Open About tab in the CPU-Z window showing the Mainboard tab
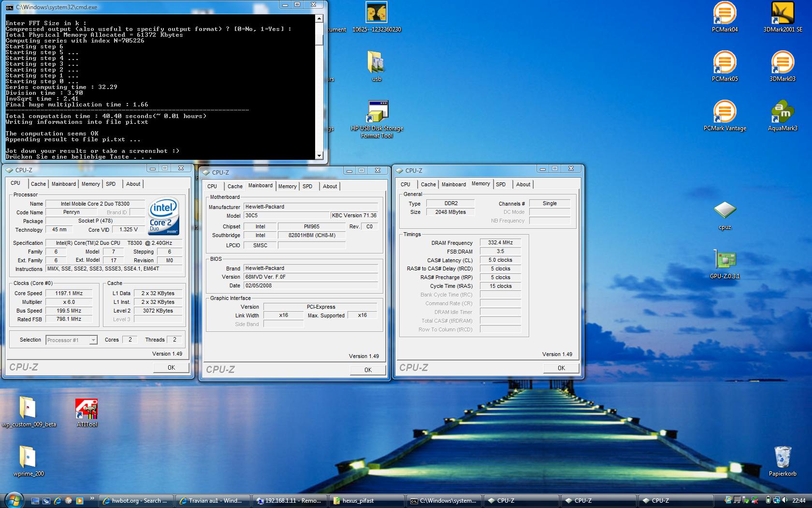Screen dimensions: 812x508 click(x=330, y=186)
